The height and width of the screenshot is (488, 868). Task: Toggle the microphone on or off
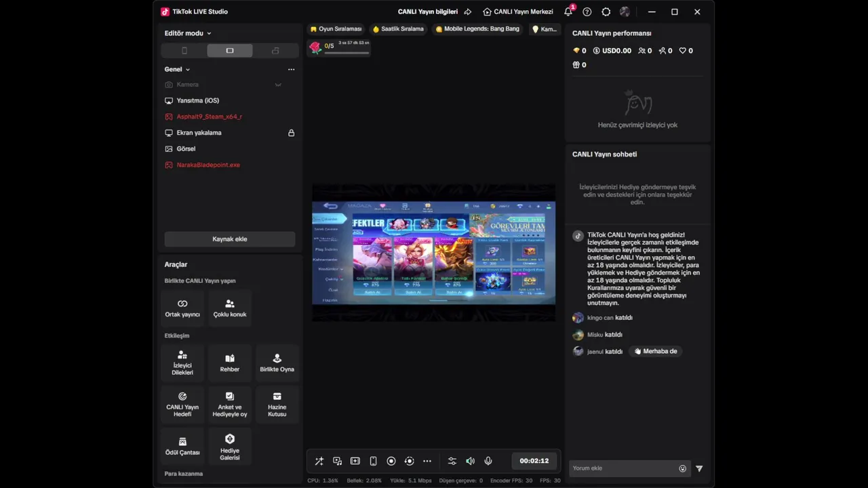point(488,461)
